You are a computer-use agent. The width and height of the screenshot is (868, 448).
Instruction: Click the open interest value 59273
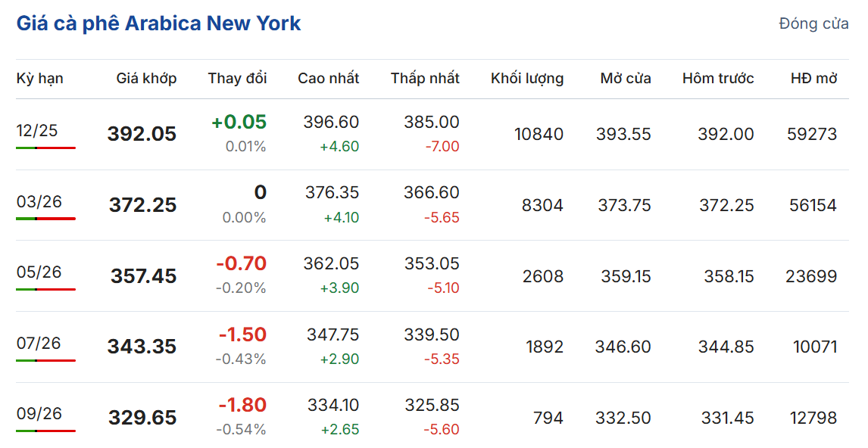tap(813, 134)
